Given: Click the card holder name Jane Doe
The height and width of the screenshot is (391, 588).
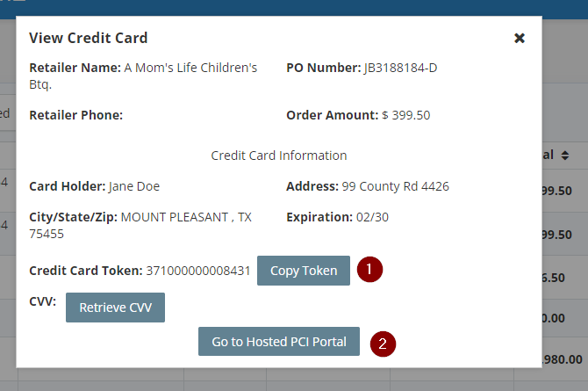Looking at the screenshot, I should [134, 186].
